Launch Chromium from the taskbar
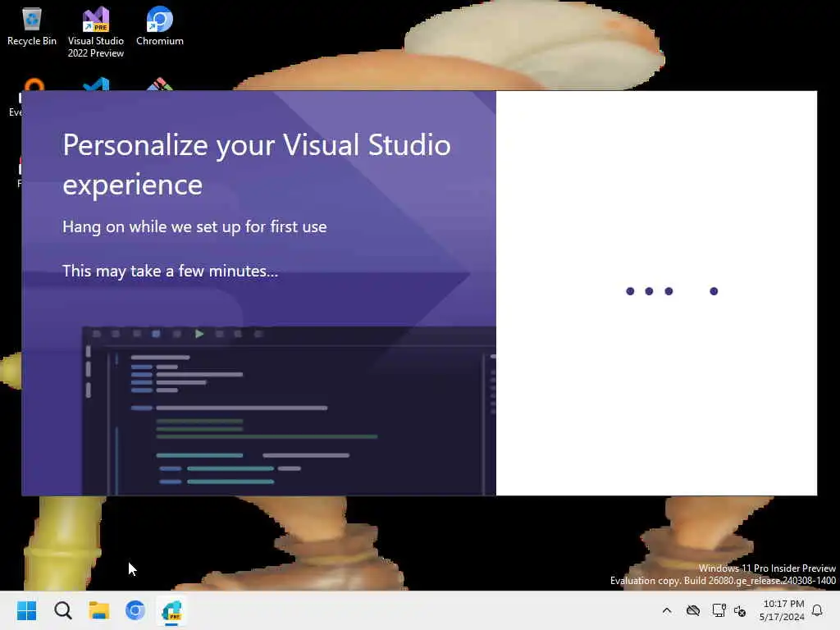This screenshot has height=630, width=840. pyautogui.click(x=135, y=610)
